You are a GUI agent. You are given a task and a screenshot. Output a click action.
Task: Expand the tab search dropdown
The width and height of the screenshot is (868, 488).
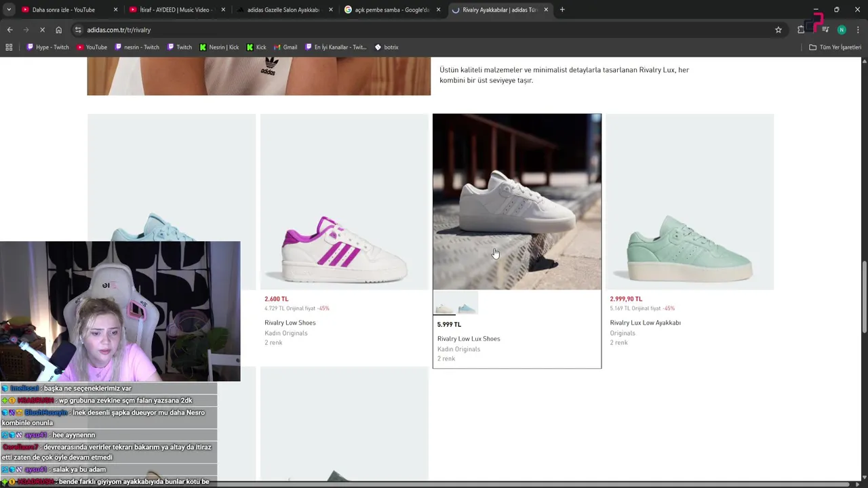pos(9,9)
